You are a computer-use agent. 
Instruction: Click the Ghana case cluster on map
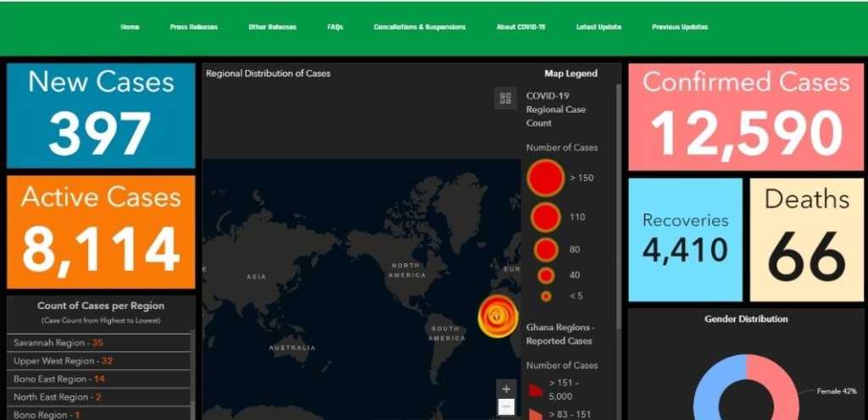(x=498, y=316)
